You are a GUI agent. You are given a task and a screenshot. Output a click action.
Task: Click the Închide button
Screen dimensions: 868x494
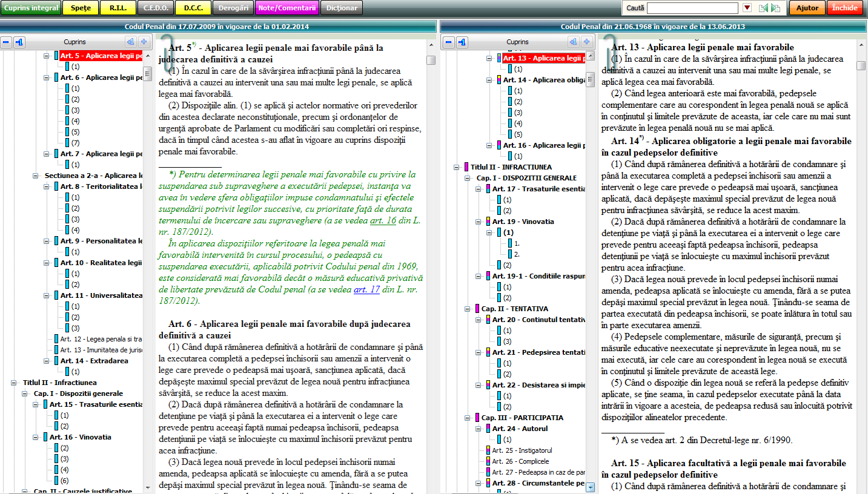[x=845, y=8]
